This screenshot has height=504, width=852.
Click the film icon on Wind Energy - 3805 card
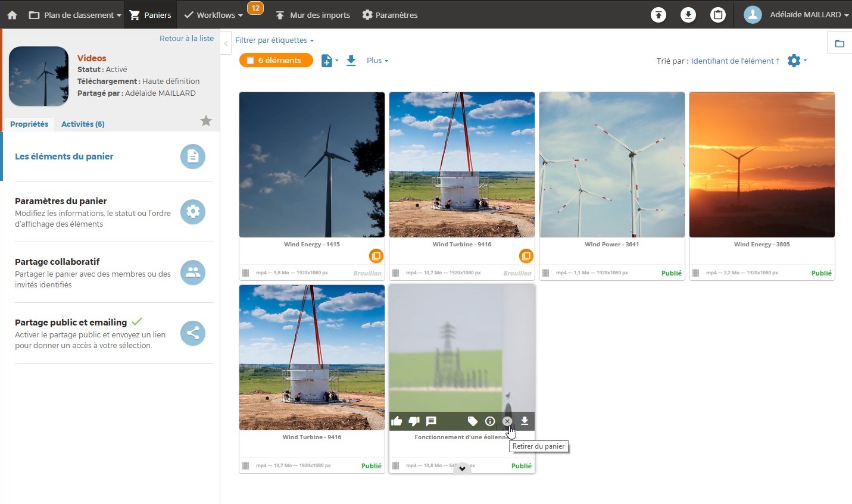point(695,273)
